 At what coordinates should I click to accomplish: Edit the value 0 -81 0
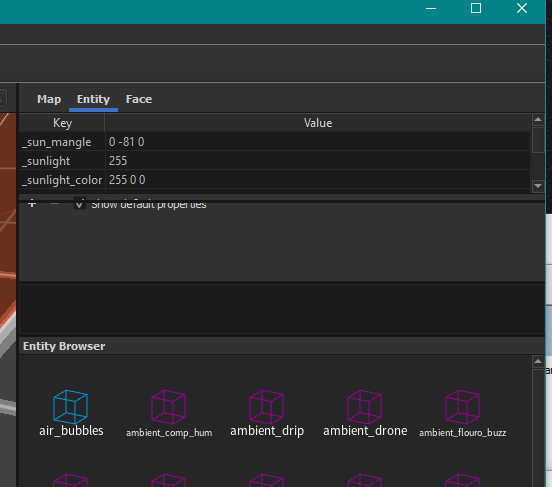click(x=318, y=142)
